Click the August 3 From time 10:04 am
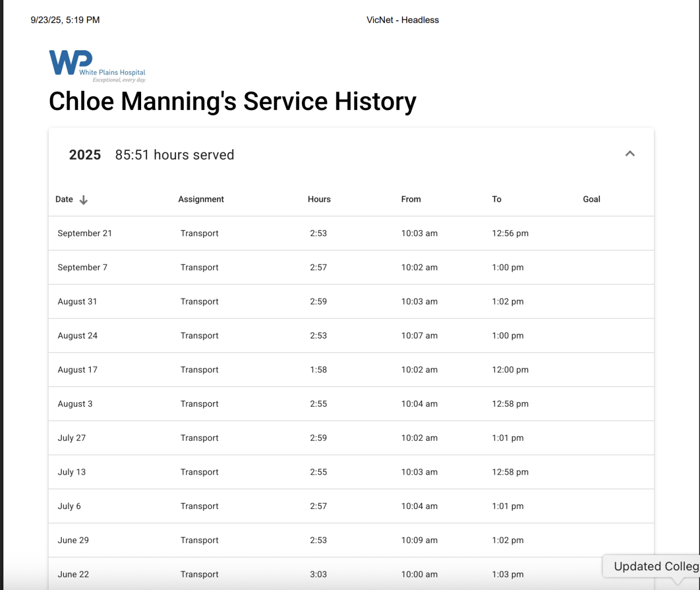The height and width of the screenshot is (590, 700). [419, 404]
